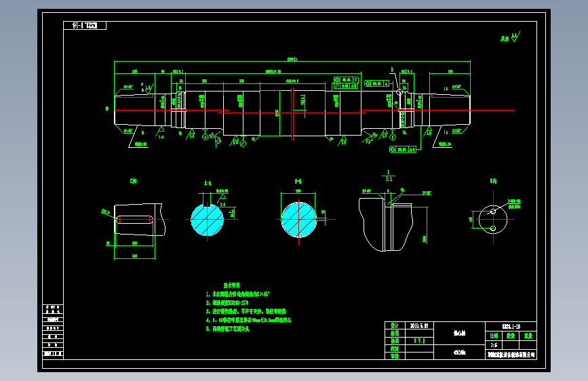Screen dimensions: 588x381
Task: Select the keyway slot in view C
Action: click(135, 220)
